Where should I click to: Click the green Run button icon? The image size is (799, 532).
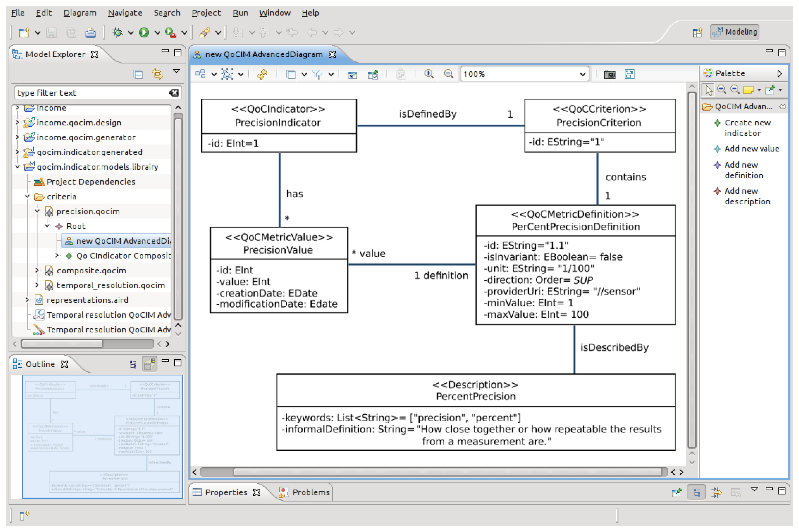tap(144, 33)
